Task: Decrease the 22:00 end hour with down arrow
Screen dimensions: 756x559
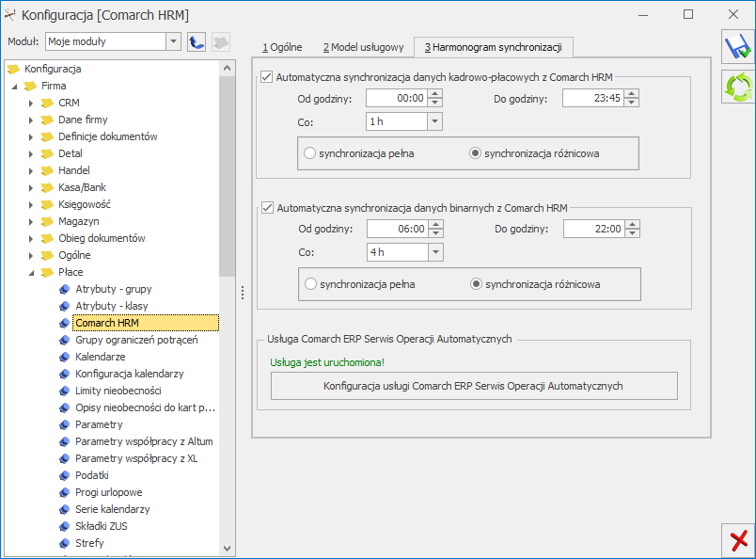Action: [x=633, y=233]
